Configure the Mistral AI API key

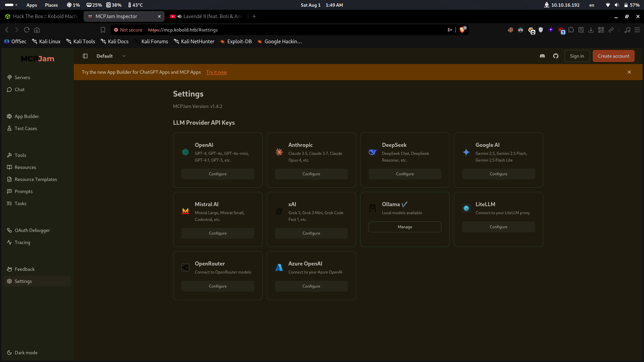[x=218, y=233]
